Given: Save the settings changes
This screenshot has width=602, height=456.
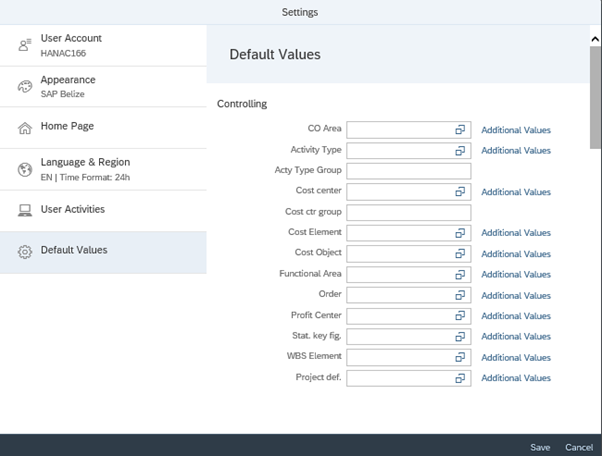Looking at the screenshot, I should pos(540,447).
